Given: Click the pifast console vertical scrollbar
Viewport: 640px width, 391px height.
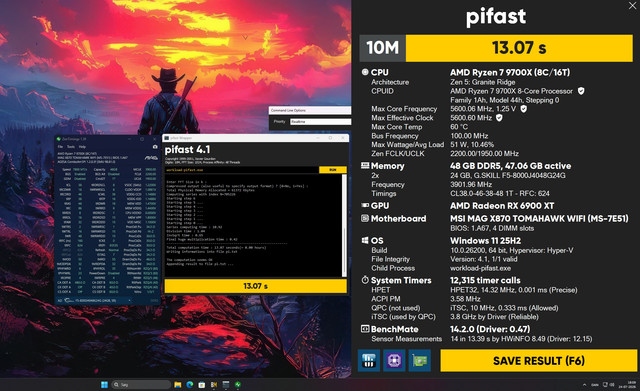Looking at the screenshot, I should (x=344, y=225).
